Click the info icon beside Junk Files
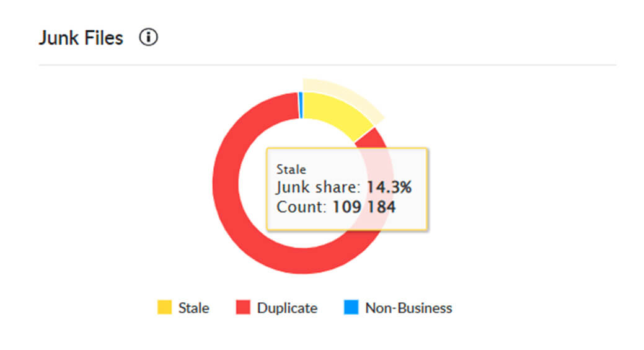 [x=149, y=38]
